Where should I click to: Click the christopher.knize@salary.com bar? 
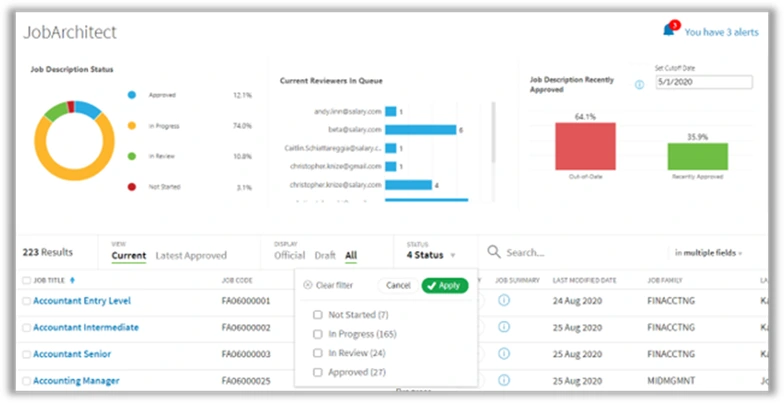click(408, 185)
